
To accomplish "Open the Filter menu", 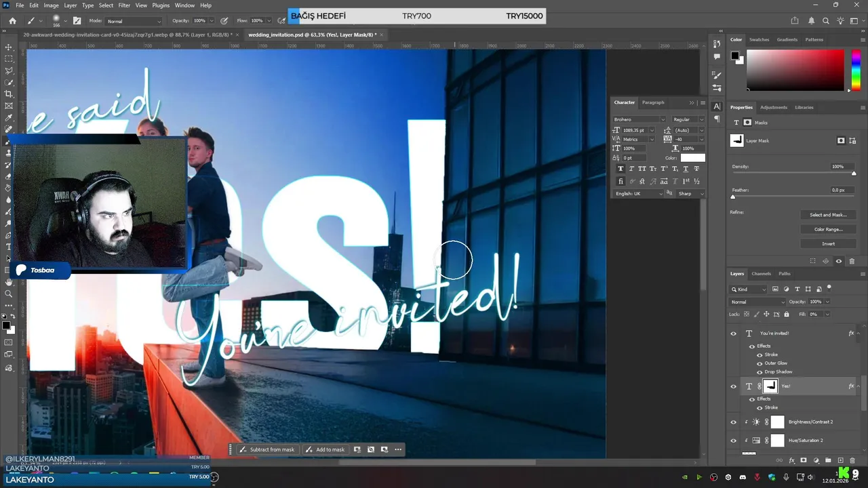I will click(124, 5).
